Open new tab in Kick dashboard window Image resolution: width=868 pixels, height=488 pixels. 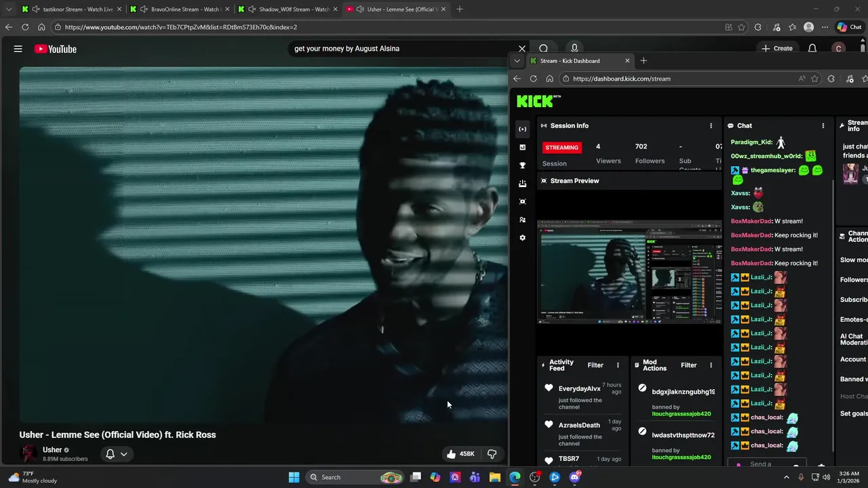[x=644, y=61]
